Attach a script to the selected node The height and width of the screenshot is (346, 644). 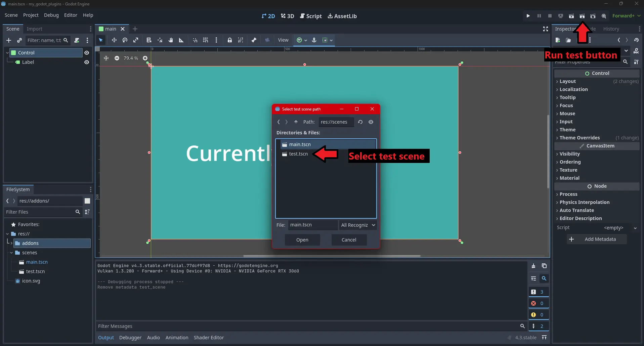[77, 40]
